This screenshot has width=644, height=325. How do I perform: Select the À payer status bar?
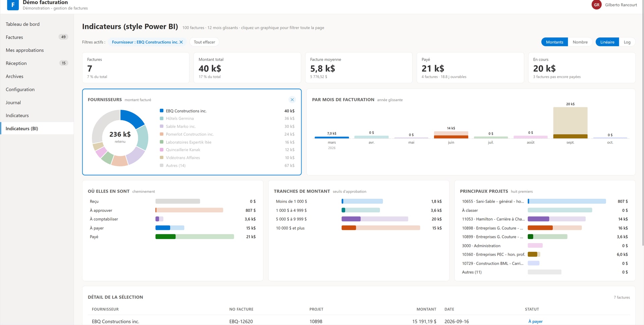pyautogui.click(x=170, y=228)
